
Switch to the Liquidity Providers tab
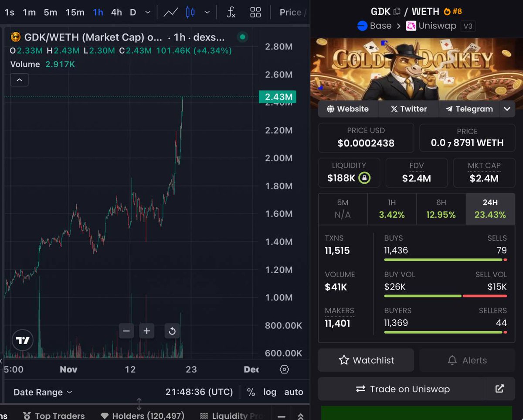(232, 416)
